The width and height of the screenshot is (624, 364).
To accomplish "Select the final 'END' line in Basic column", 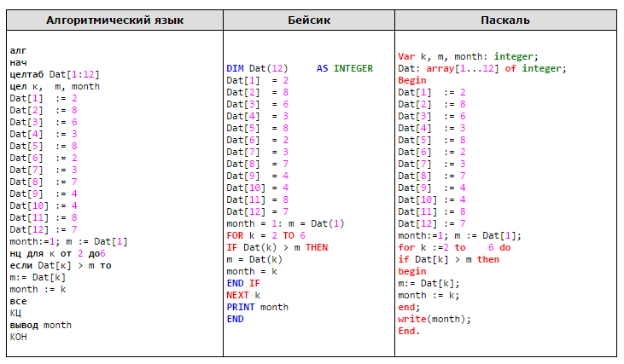I will (236, 319).
